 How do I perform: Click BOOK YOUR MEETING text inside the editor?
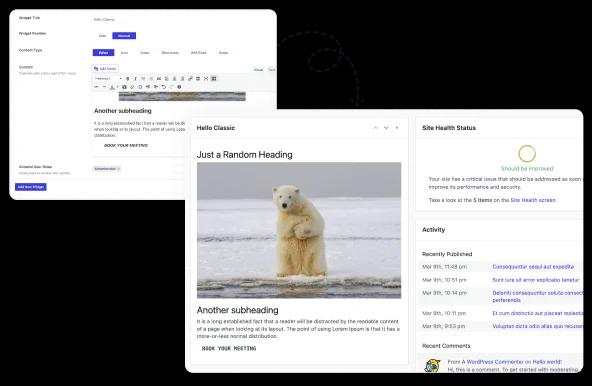[x=126, y=145]
